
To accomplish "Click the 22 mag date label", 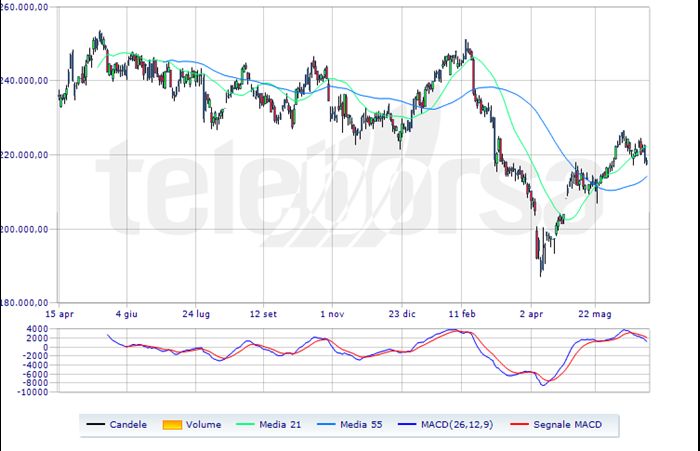I will [595, 314].
